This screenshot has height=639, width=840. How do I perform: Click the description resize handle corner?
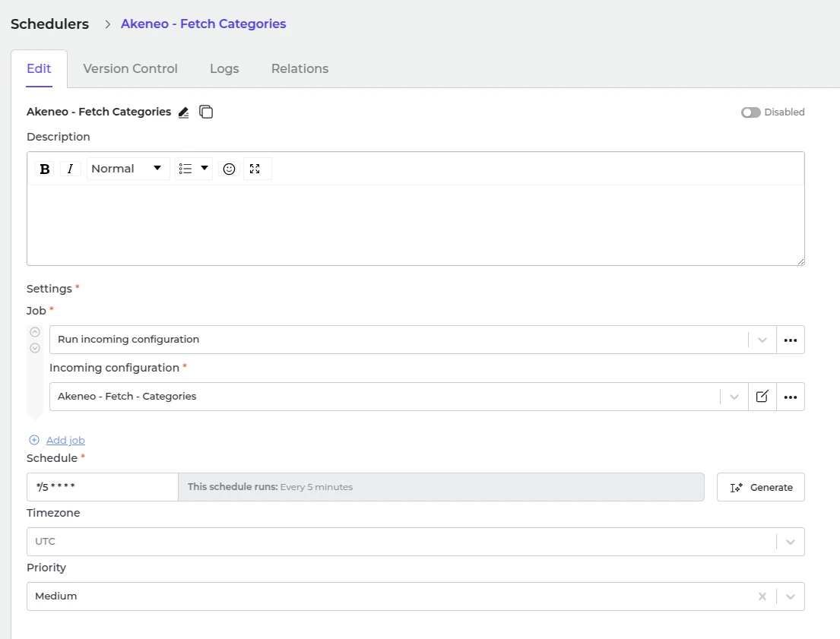[x=800, y=261]
